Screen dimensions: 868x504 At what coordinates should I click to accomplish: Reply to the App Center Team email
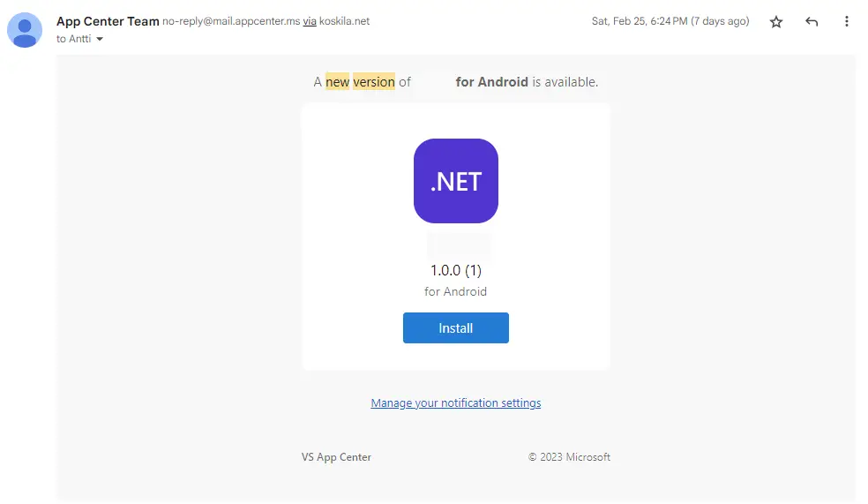point(812,22)
